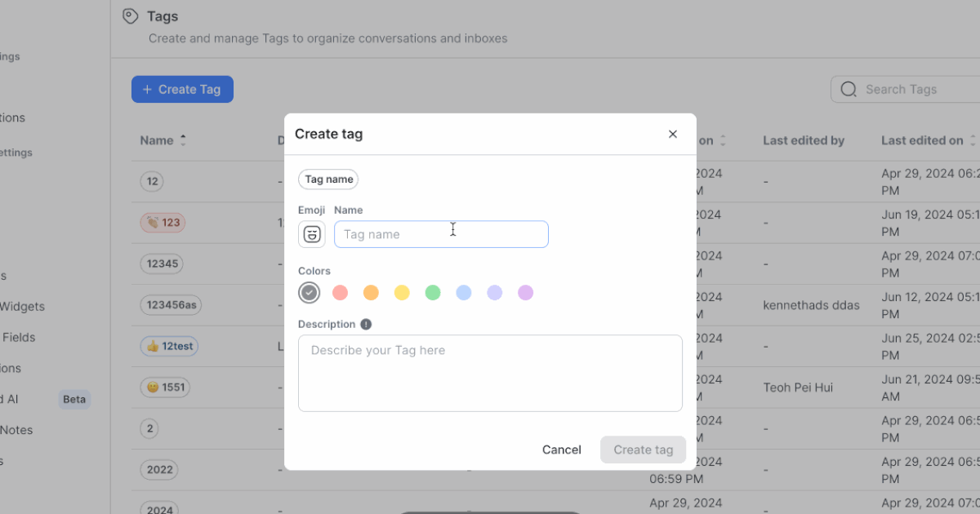The height and width of the screenshot is (514, 980).
Task: Click the magnifier icon in Search Tags
Action: pyautogui.click(x=849, y=89)
